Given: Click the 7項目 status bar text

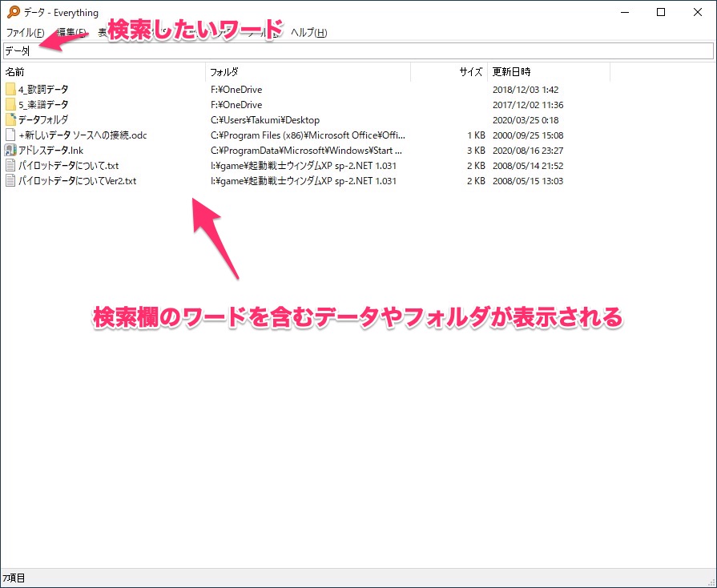Looking at the screenshot, I should 14,578.
